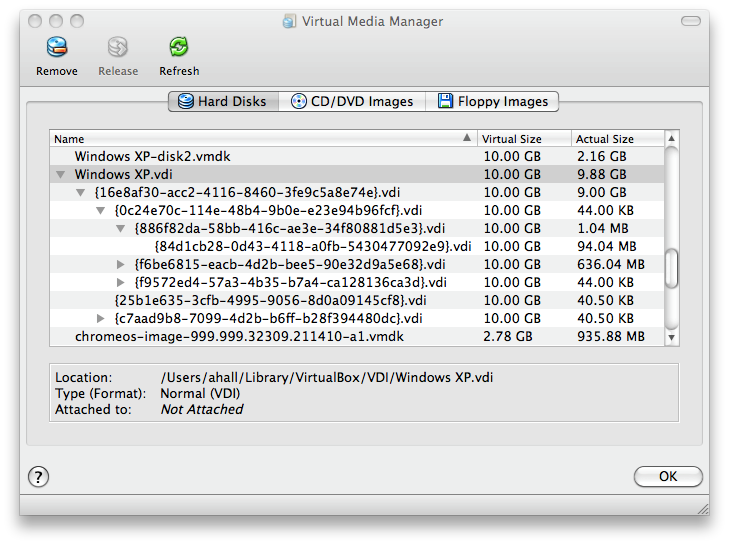
Task: Click the Release disk toolbar icon
Action: click(118, 47)
